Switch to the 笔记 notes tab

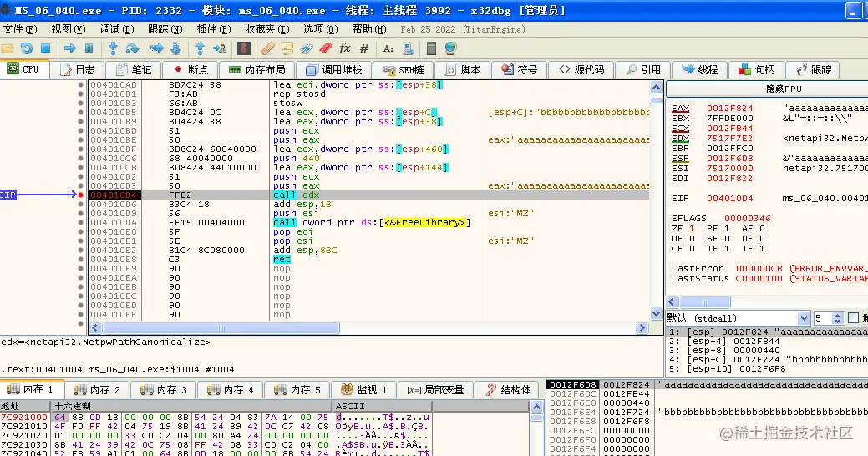[134, 69]
